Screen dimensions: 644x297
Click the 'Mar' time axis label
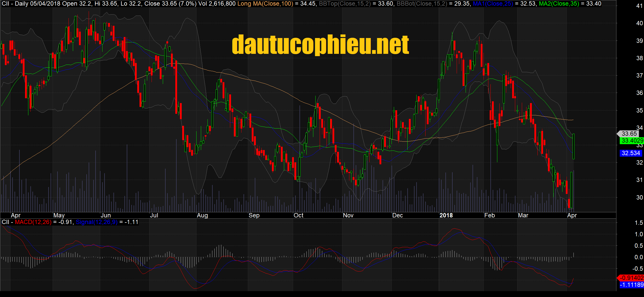pyautogui.click(x=523, y=215)
